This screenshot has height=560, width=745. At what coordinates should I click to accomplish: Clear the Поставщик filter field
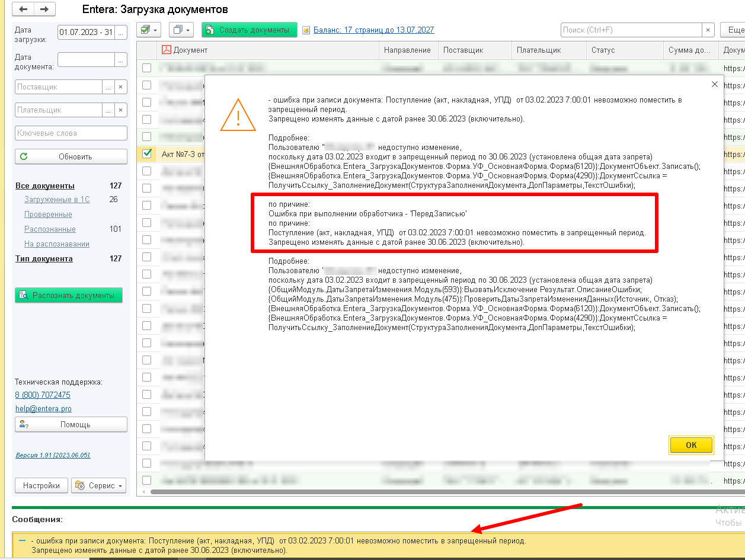point(121,87)
